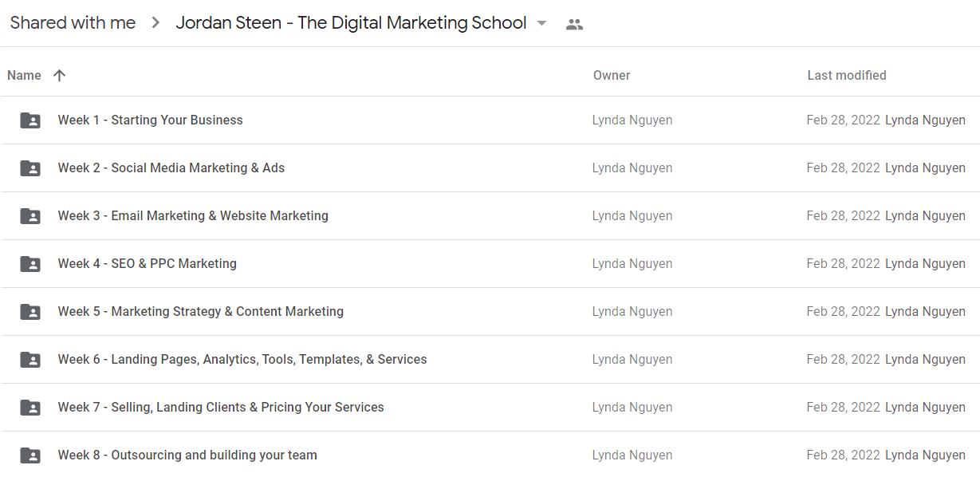This screenshot has height=477, width=980.
Task: Open the Jordan Steen folder dropdown arrow
Action: tap(542, 23)
